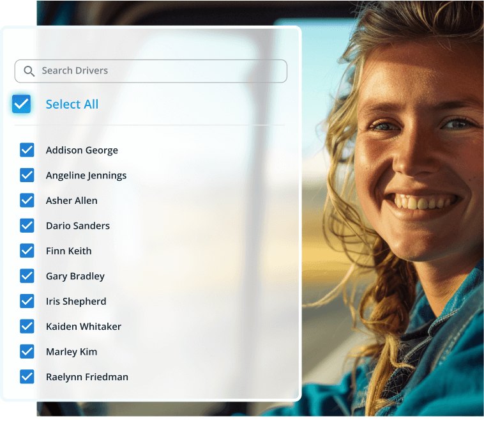Click the Raelynn Friedman name label
Screen dimensions: 484x448
click(87, 377)
